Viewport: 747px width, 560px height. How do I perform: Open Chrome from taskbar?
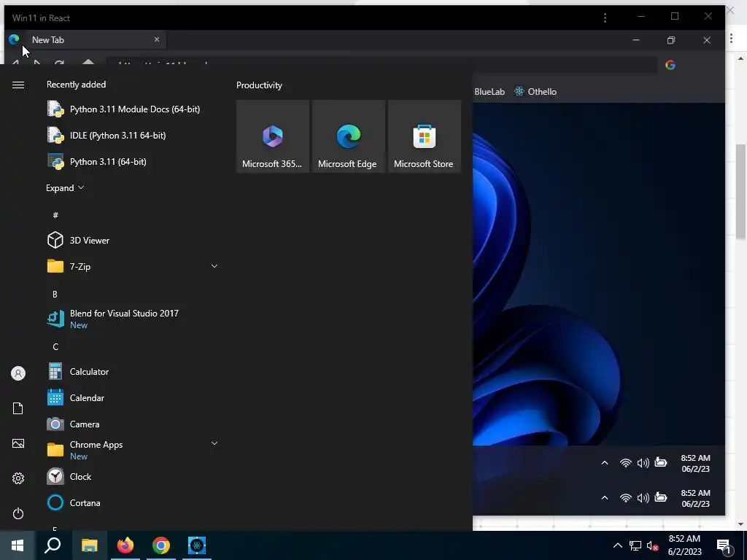161,545
